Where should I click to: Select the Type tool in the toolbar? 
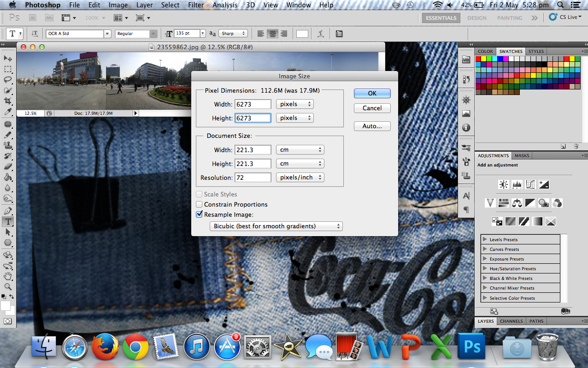tap(8, 221)
